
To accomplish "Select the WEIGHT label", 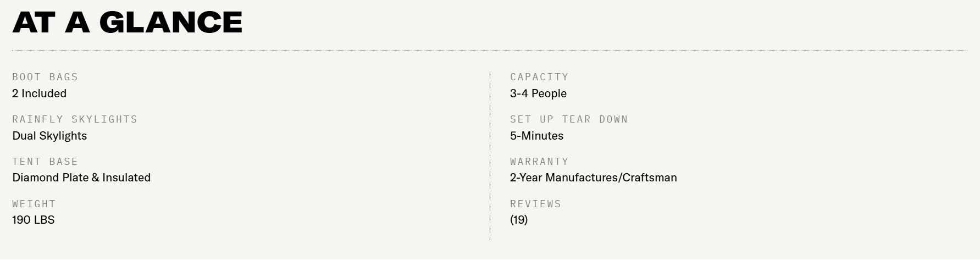I will tap(34, 204).
